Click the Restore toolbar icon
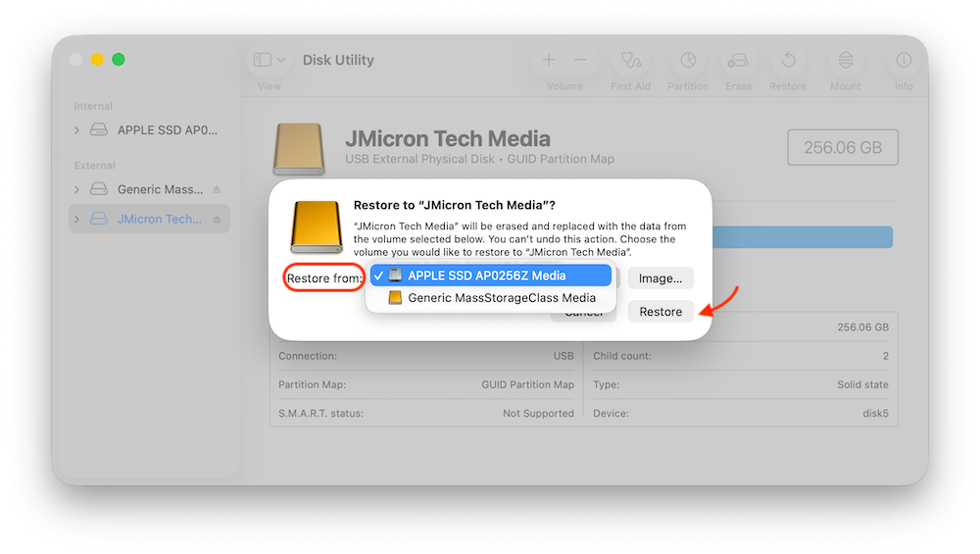Viewport: 980px width, 554px height. pyautogui.click(x=787, y=61)
